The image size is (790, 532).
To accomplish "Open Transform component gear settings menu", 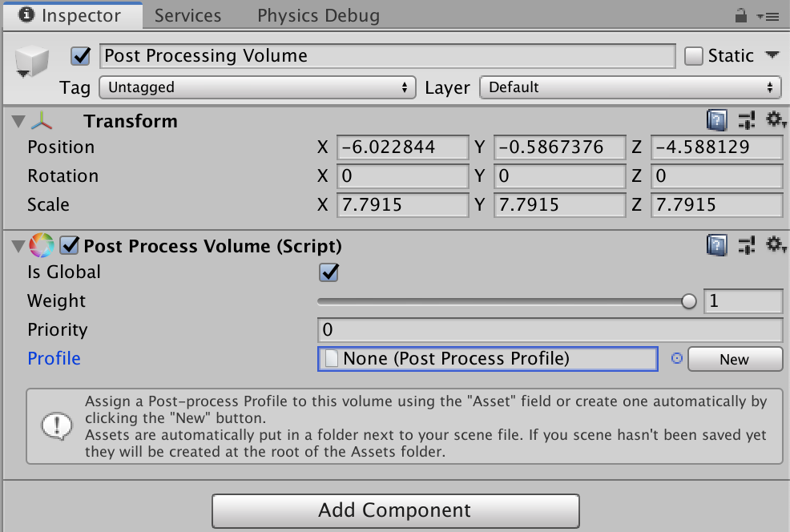I will click(x=776, y=121).
